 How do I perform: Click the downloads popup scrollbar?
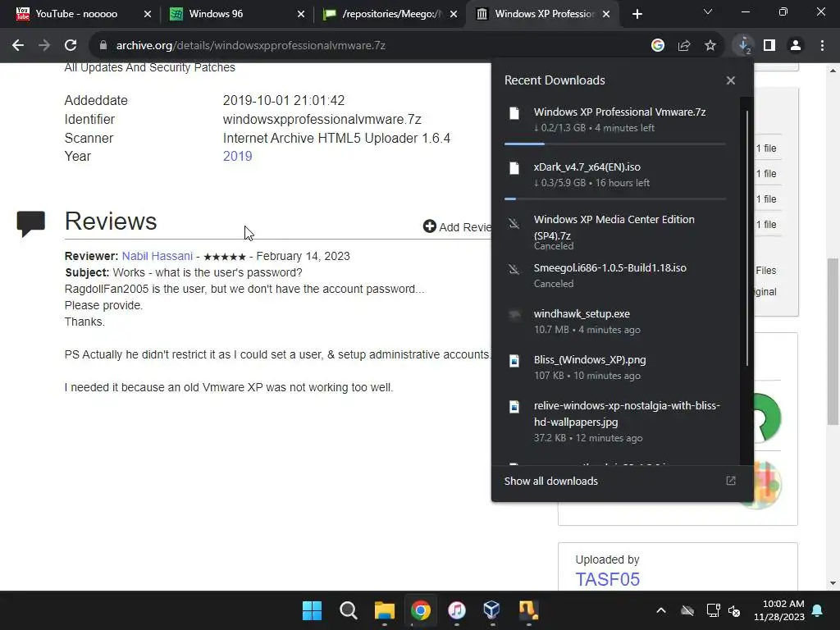(x=746, y=239)
